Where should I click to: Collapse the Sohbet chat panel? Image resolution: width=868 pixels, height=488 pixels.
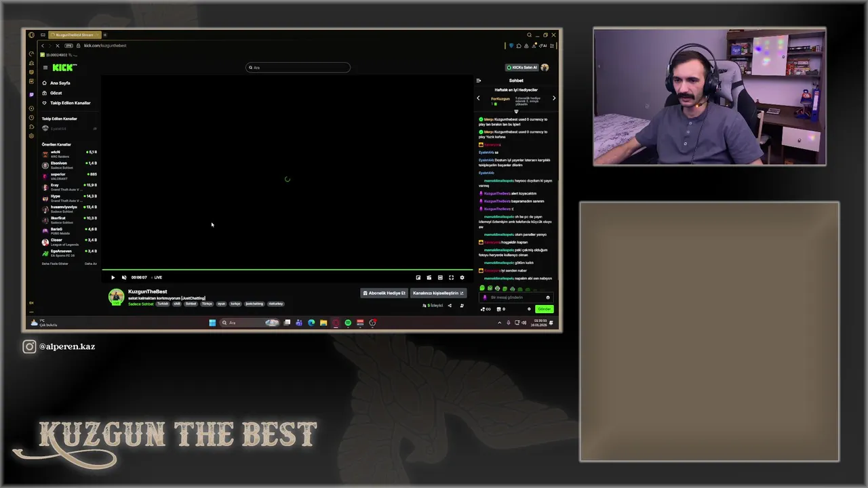click(479, 81)
